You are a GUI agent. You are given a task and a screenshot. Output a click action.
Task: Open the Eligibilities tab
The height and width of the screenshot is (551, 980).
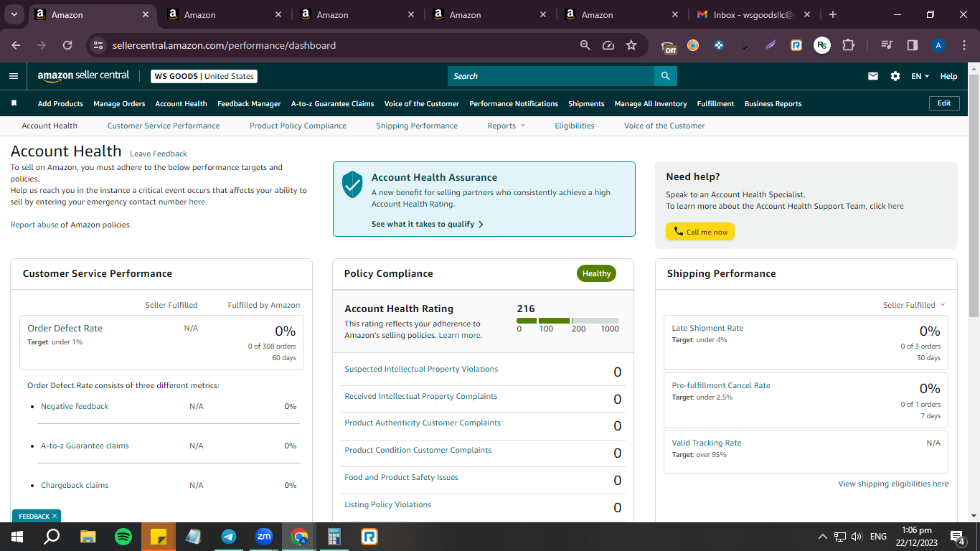click(575, 126)
